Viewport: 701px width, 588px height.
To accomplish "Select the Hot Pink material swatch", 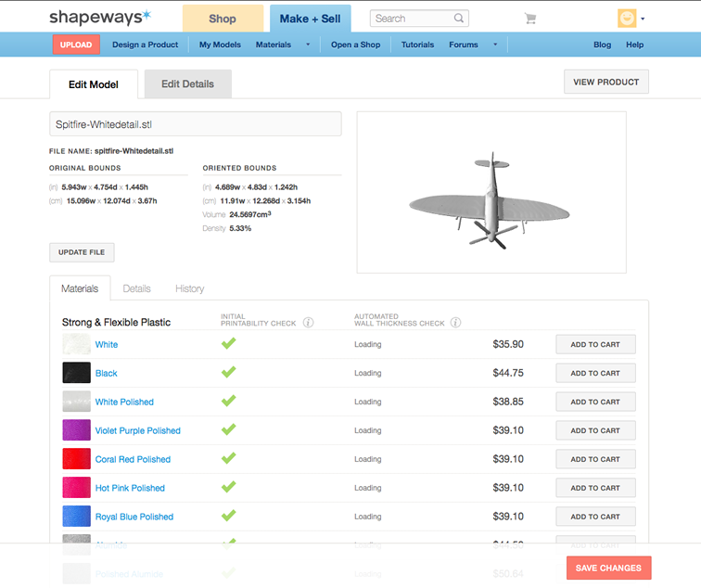I will point(76,488).
